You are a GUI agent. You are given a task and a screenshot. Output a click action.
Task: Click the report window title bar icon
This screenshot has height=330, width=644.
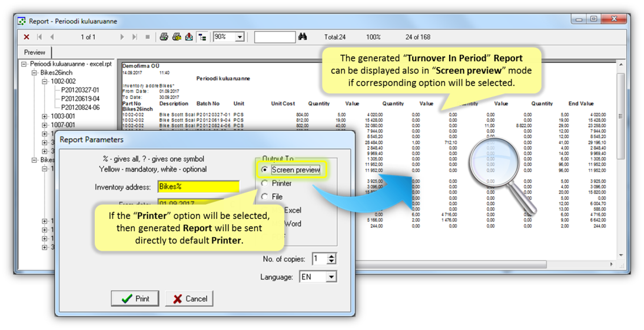tap(22, 21)
